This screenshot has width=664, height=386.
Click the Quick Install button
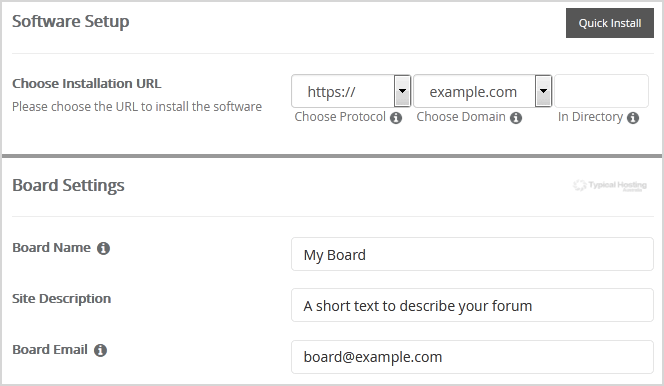point(609,23)
